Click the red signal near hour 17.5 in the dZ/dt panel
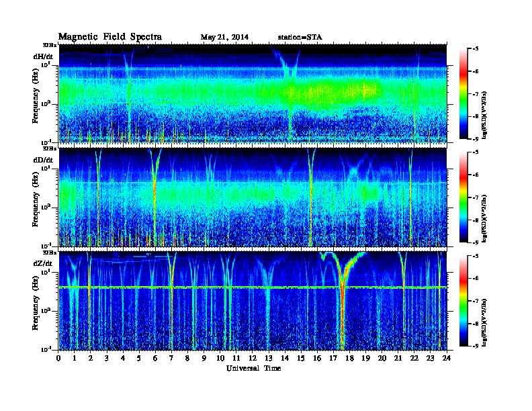This screenshot has width=532, height=411. 343,305
